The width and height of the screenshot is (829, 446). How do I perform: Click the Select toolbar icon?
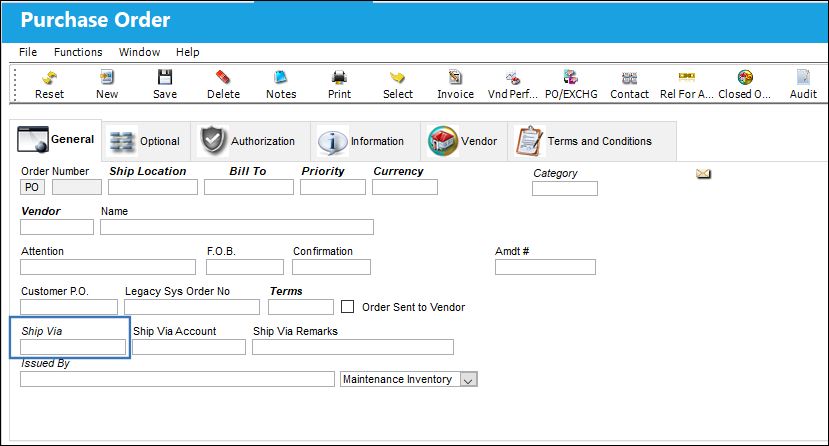[398, 85]
